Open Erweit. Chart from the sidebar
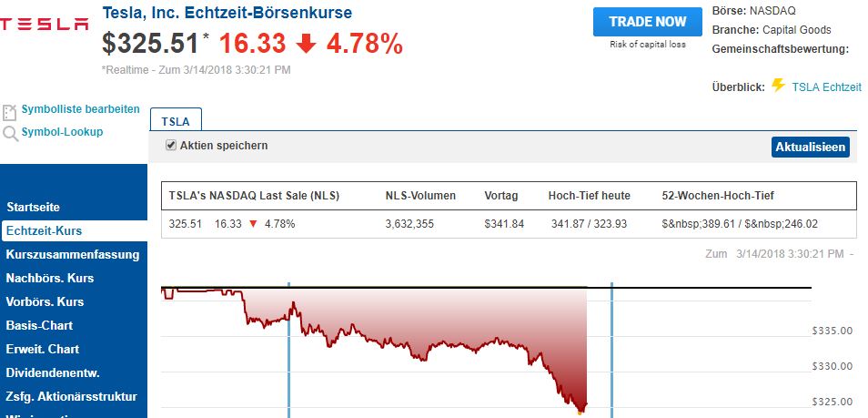Screen dimensions: 868x418 tap(43, 350)
